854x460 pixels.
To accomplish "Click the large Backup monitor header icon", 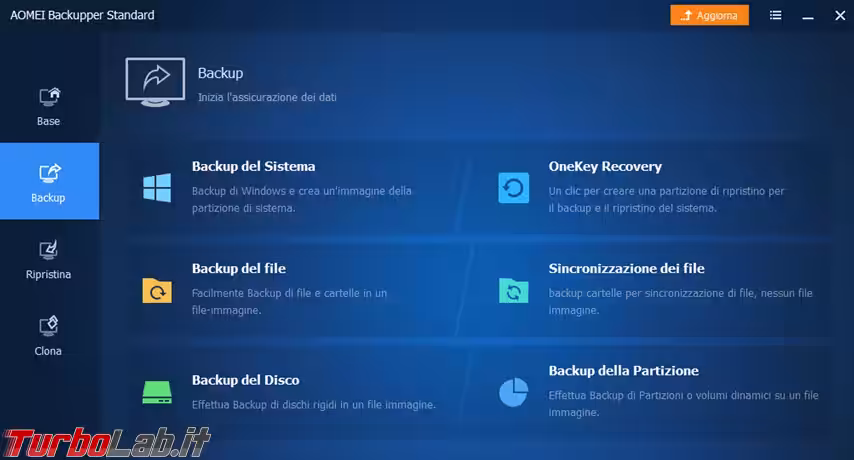I will pos(154,81).
